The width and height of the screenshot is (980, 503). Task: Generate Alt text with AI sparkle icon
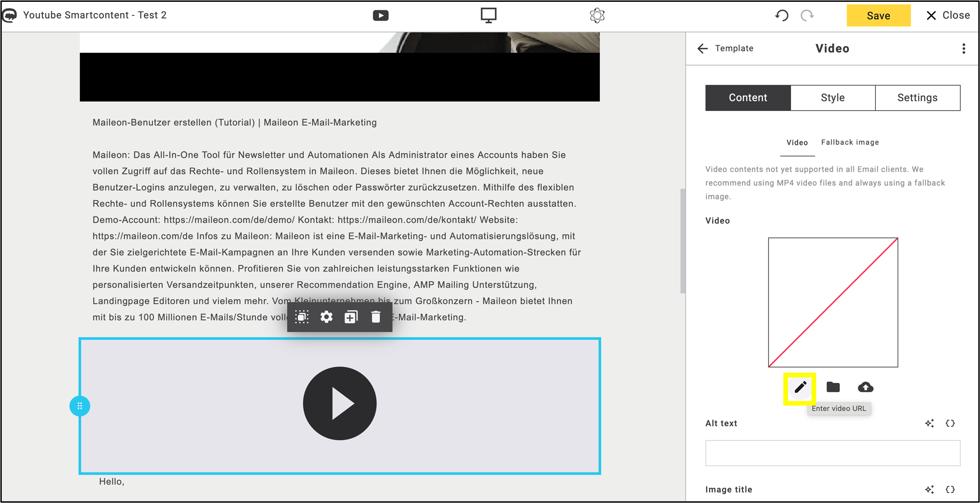929,423
